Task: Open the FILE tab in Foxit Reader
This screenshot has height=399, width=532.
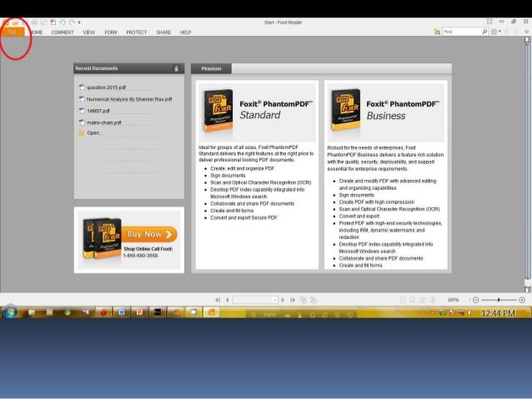Action: 13,32
